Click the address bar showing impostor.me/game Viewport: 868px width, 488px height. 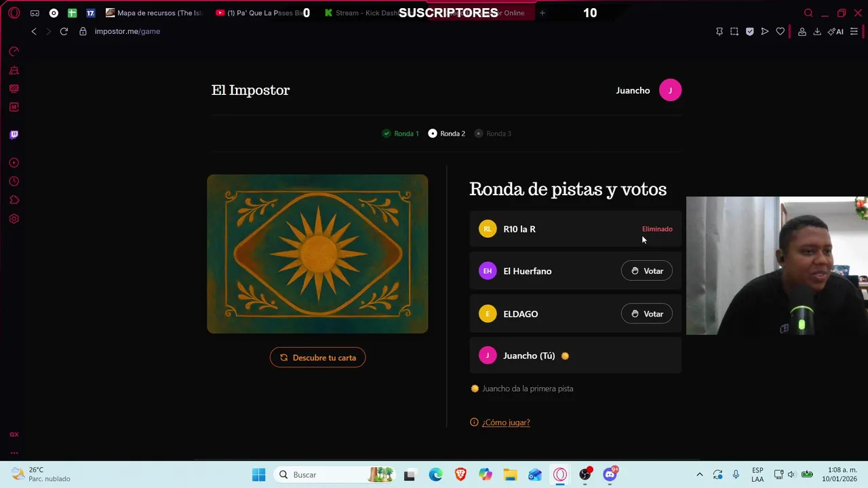pos(127,31)
